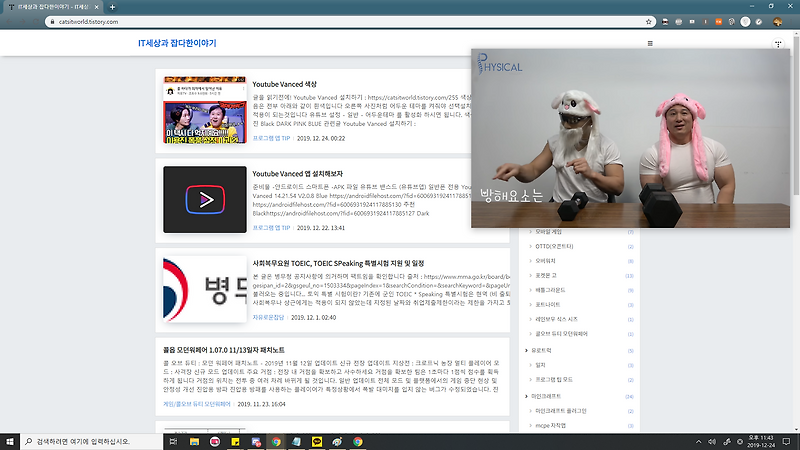The image size is (800, 450).
Task: Click the Youtube Vanced 색상 thumbnail
Action: [205, 110]
